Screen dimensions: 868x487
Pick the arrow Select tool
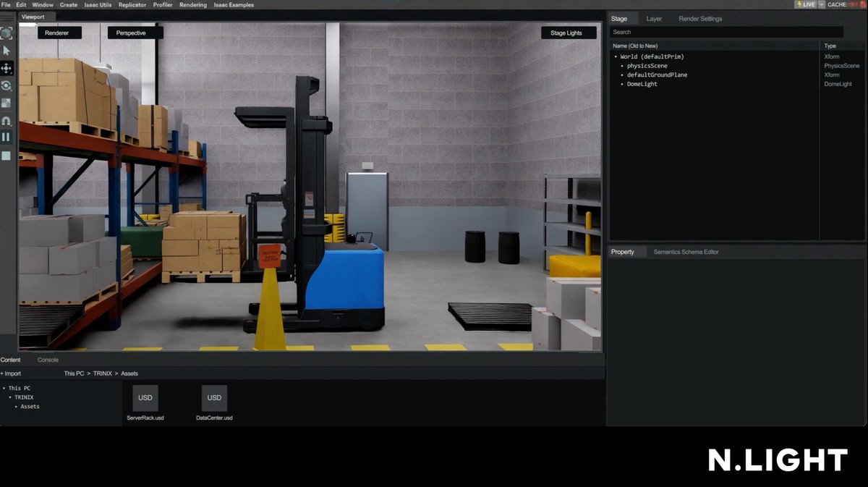7,51
